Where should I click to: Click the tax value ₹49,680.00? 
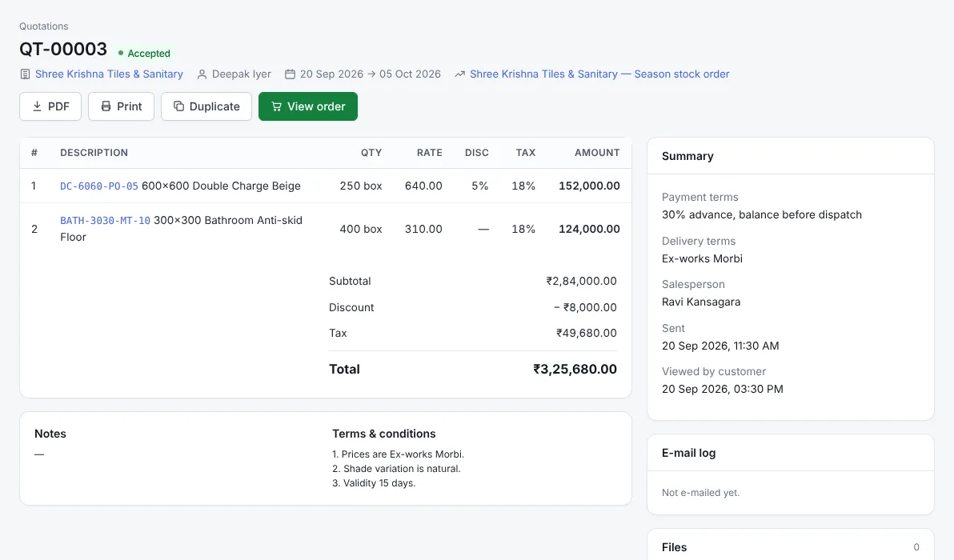click(587, 334)
